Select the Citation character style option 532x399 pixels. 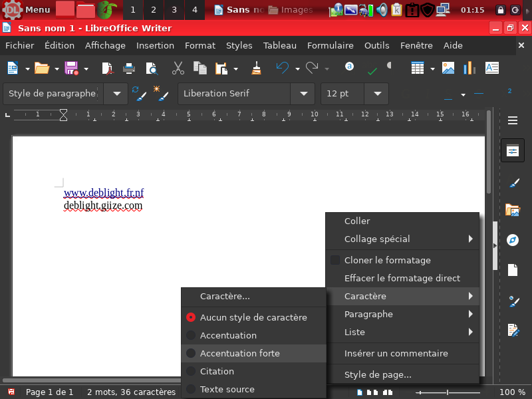(x=217, y=371)
